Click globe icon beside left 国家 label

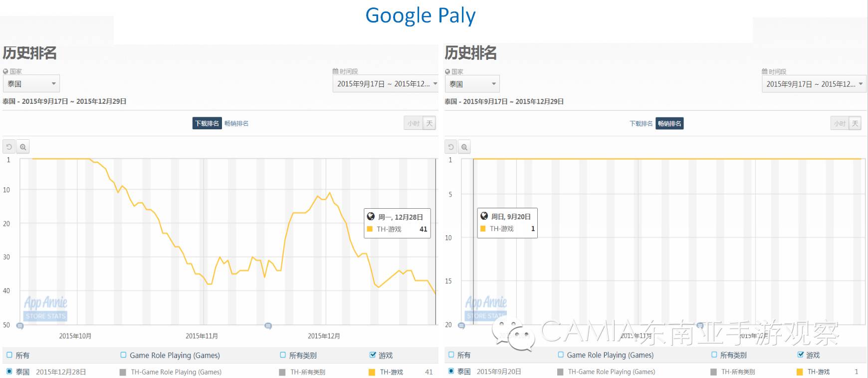5,71
